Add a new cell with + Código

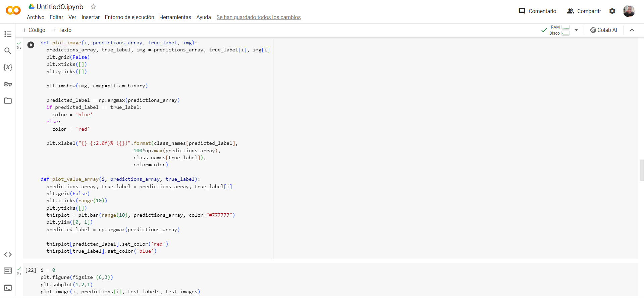(x=34, y=30)
